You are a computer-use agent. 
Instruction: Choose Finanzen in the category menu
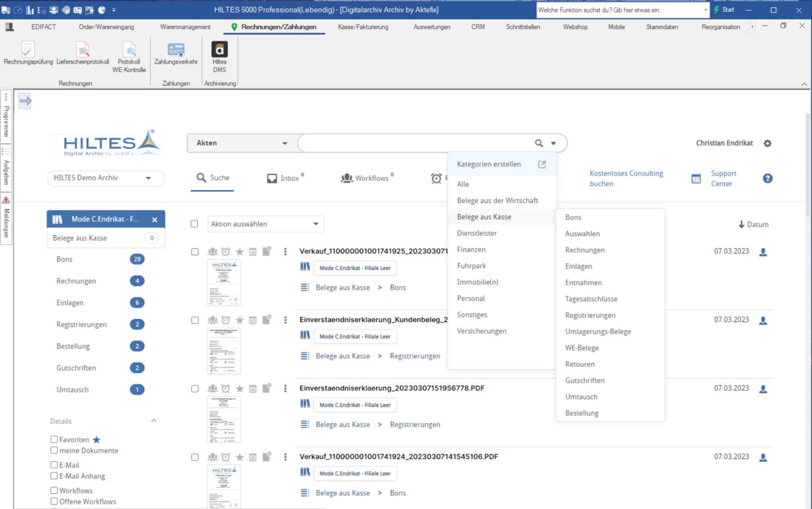pos(471,249)
